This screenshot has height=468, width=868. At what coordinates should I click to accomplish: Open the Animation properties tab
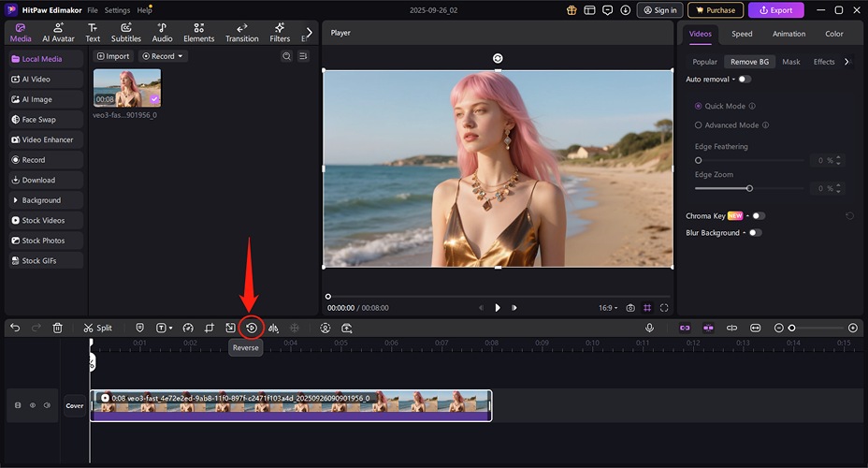point(788,34)
